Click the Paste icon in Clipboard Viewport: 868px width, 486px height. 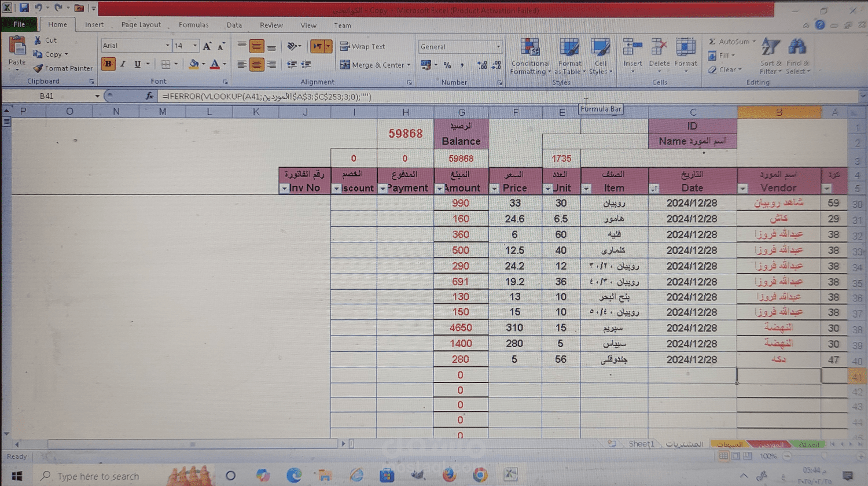pyautogui.click(x=17, y=46)
